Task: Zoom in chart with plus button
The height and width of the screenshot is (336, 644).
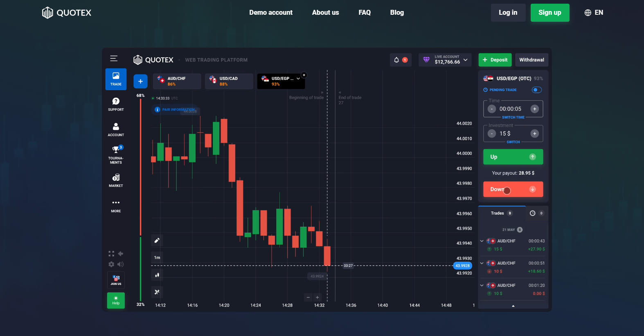Action: point(317,297)
